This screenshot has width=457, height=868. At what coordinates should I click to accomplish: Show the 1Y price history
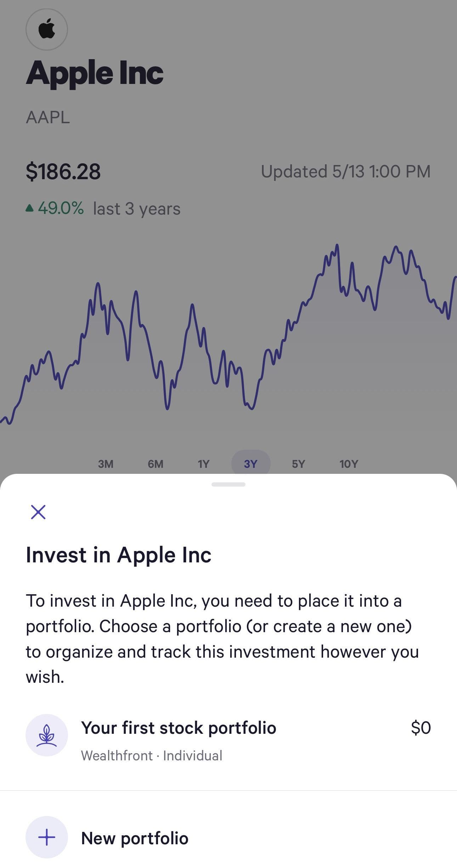tap(204, 464)
